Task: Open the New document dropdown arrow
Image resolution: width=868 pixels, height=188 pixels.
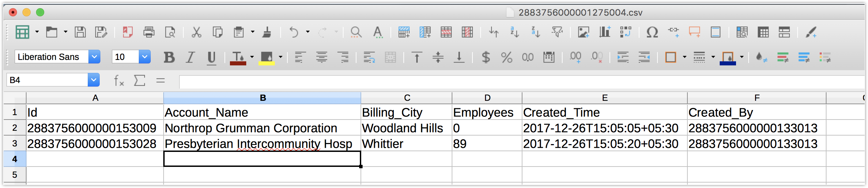Action: point(37,32)
